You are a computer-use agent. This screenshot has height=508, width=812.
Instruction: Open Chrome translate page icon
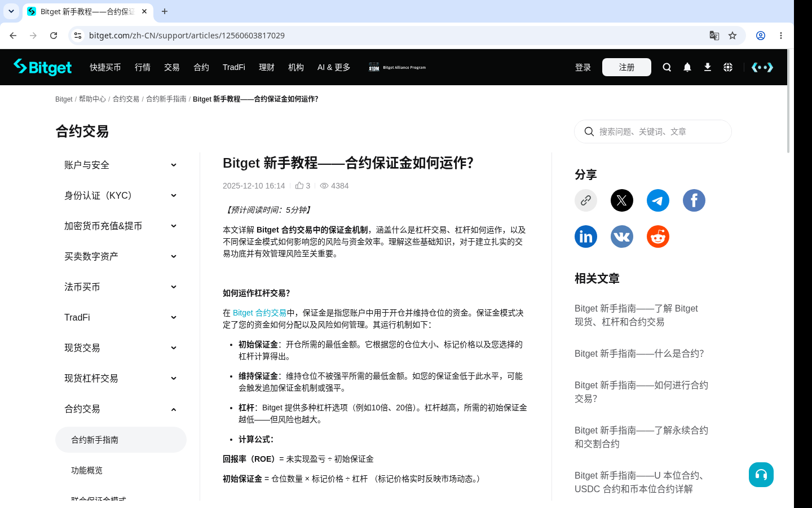(714, 36)
